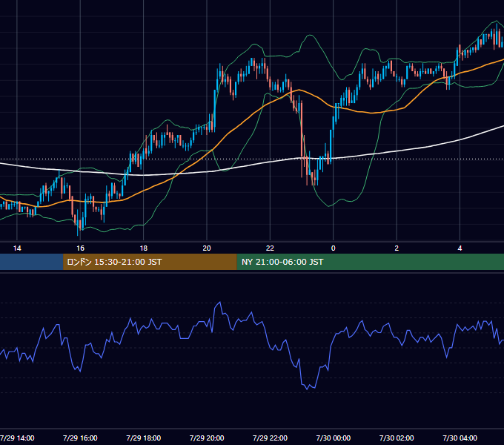The image size is (504, 445).
Task: Click the 7/30 00:00 timestamp on indicator axis
Action: (x=334, y=438)
